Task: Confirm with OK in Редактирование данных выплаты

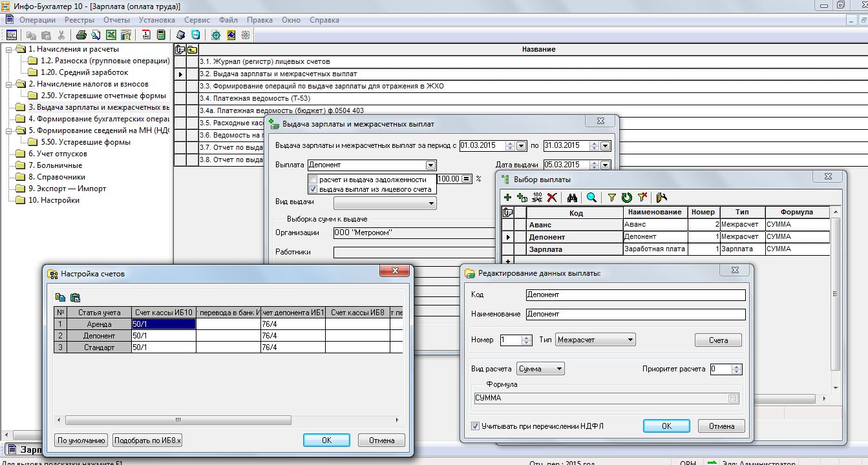Action: pyautogui.click(x=666, y=426)
